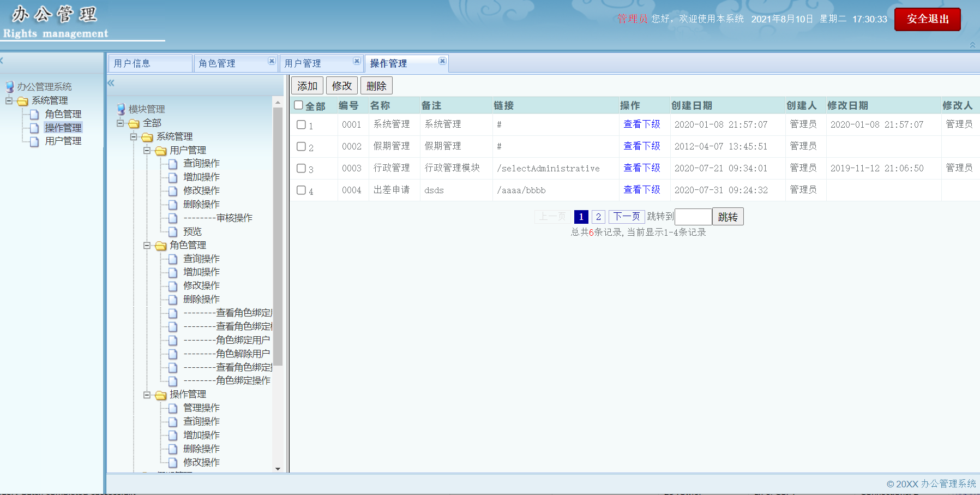The width and height of the screenshot is (980, 495).
Task: Close the 角色管理 tab with its X icon
Action: (272, 61)
